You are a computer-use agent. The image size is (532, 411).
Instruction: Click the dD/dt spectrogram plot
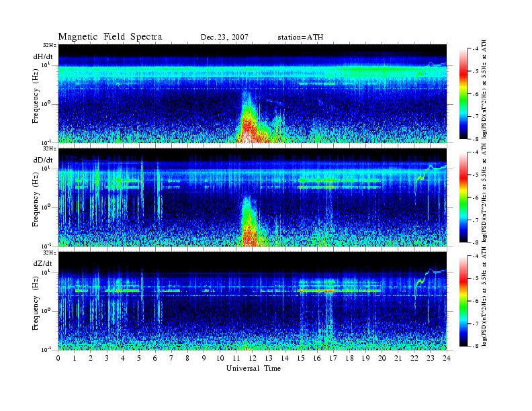tap(253, 197)
